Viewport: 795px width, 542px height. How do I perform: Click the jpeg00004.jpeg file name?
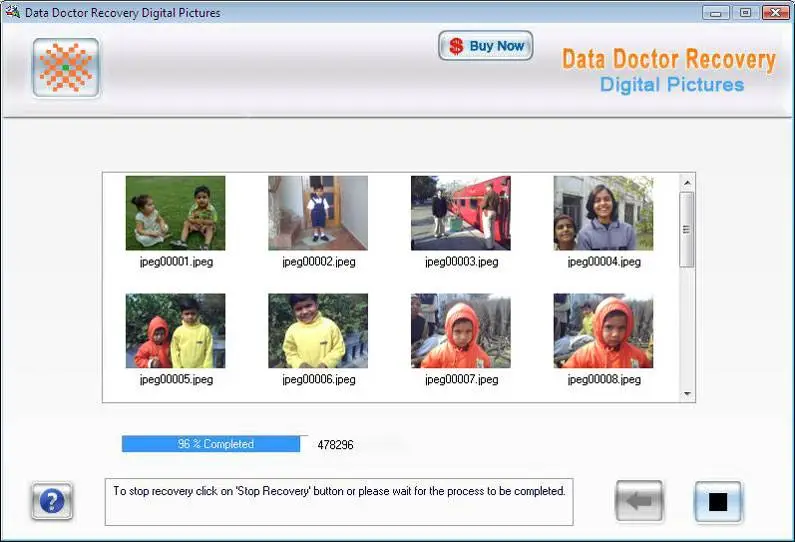pos(604,262)
